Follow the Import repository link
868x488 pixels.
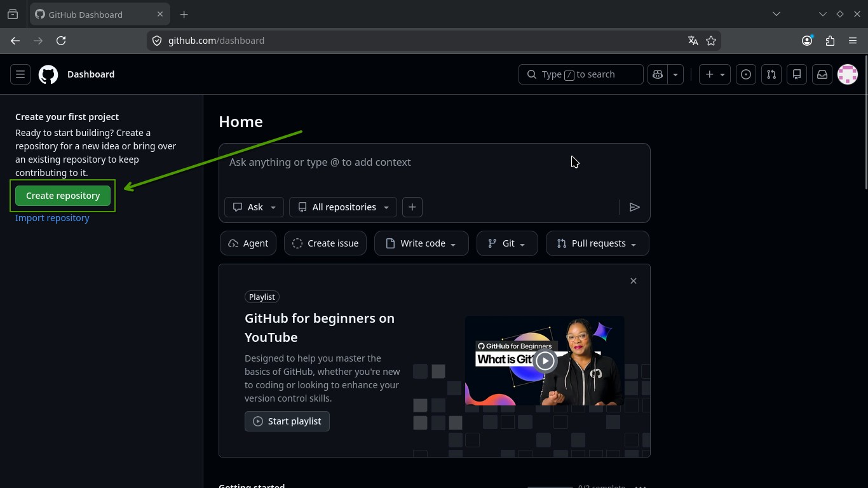[x=52, y=218]
